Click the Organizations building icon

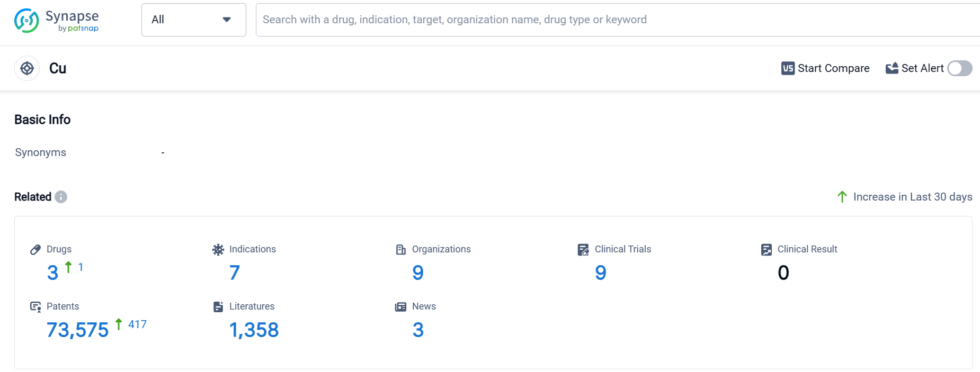pos(401,250)
